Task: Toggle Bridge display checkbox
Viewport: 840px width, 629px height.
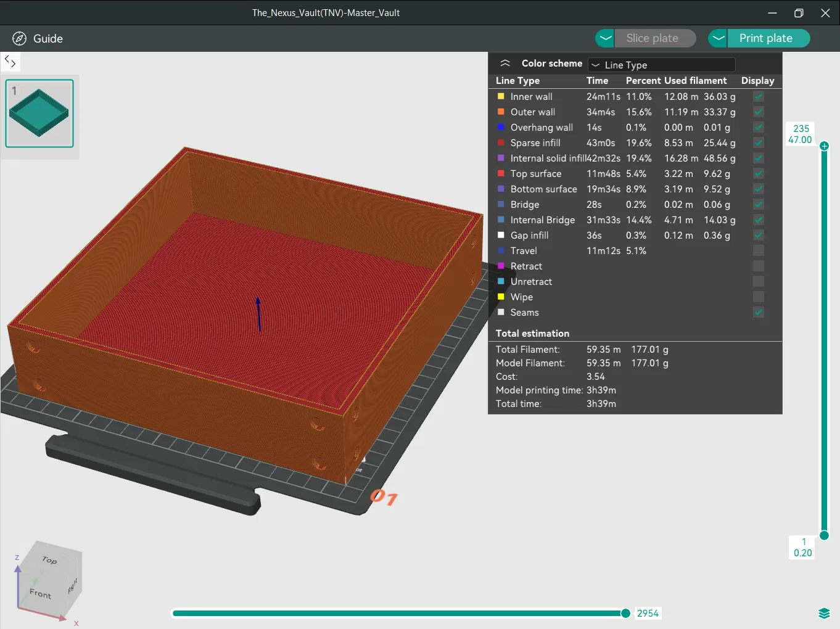Action: (x=759, y=204)
